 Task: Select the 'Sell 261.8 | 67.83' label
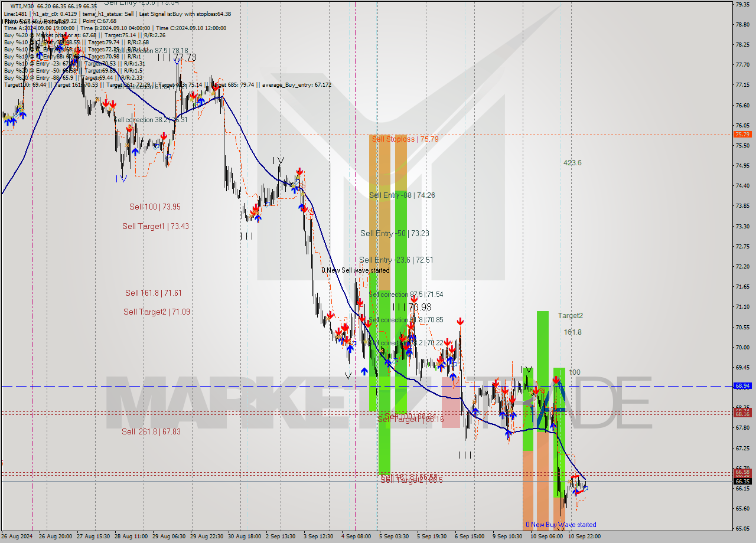point(151,432)
